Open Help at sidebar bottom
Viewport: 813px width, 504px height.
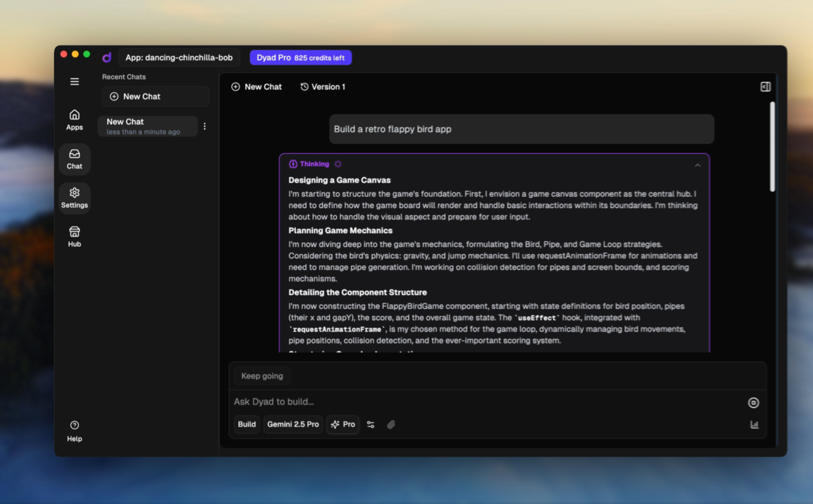pos(75,431)
